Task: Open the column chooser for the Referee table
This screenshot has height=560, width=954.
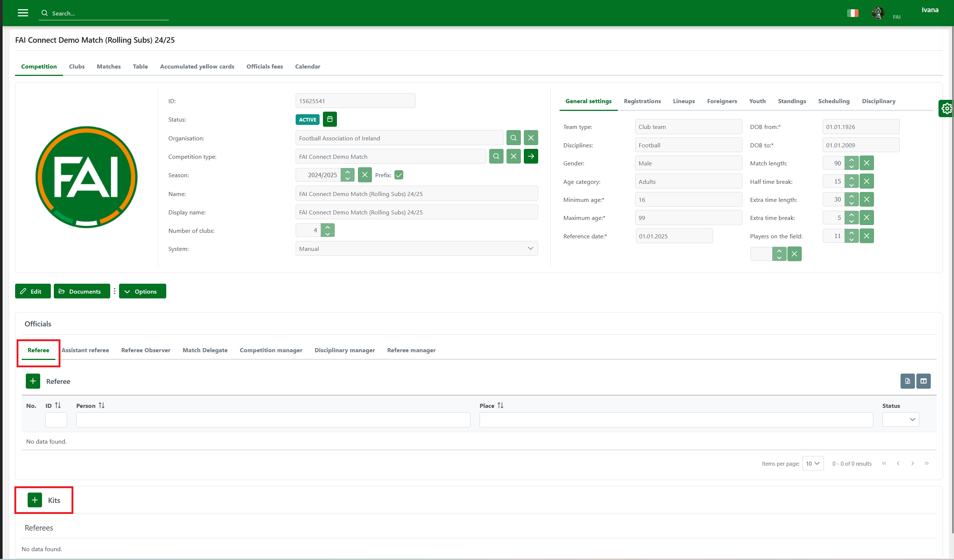Action: pyautogui.click(x=923, y=381)
